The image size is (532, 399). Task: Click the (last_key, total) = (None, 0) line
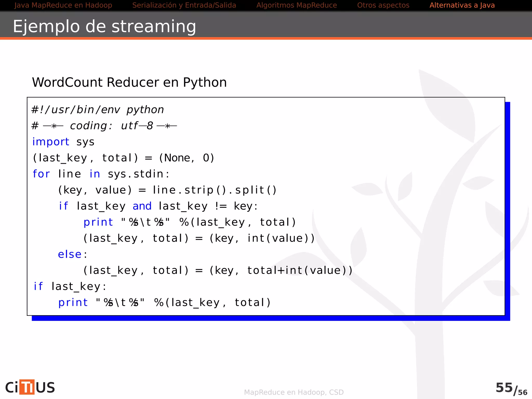[x=123, y=158]
